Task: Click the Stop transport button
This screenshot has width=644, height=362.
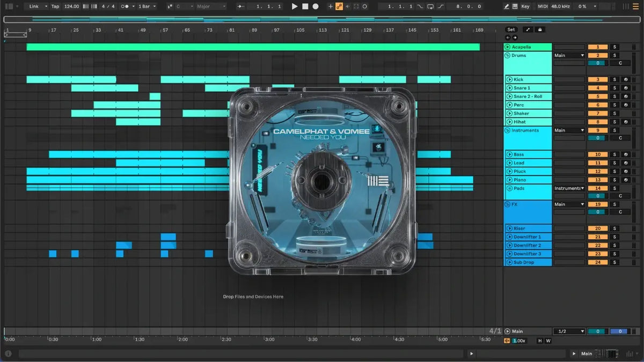Action: coord(305,6)
